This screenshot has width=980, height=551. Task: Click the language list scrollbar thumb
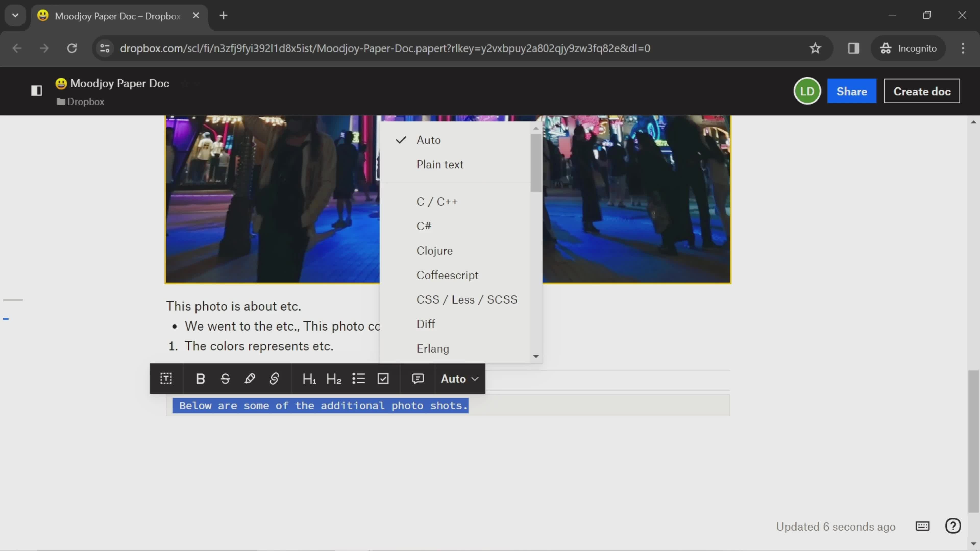pyautogui.click(x=536, y=163)
